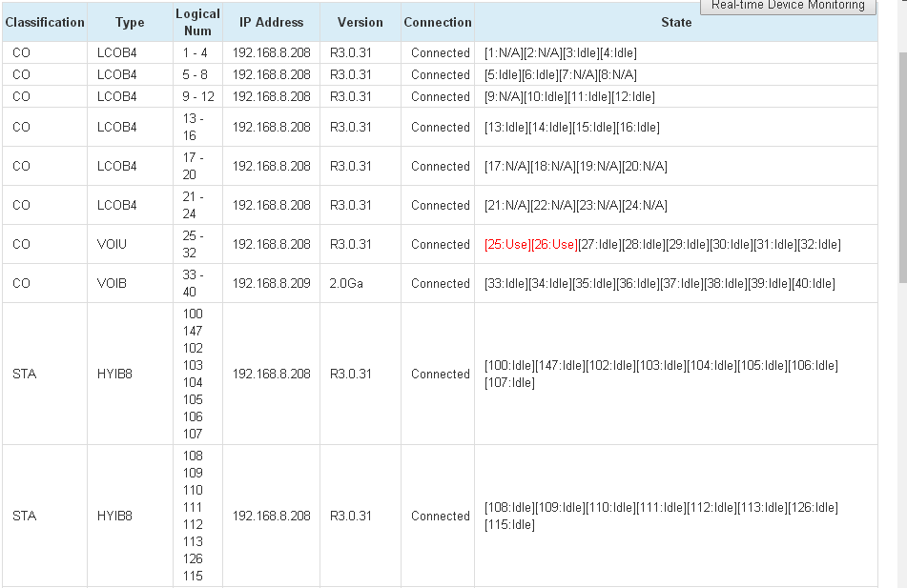The image size is (907, 588).
Task: Click the state cell starting with 100:Idle
Action: click(661, 375)
